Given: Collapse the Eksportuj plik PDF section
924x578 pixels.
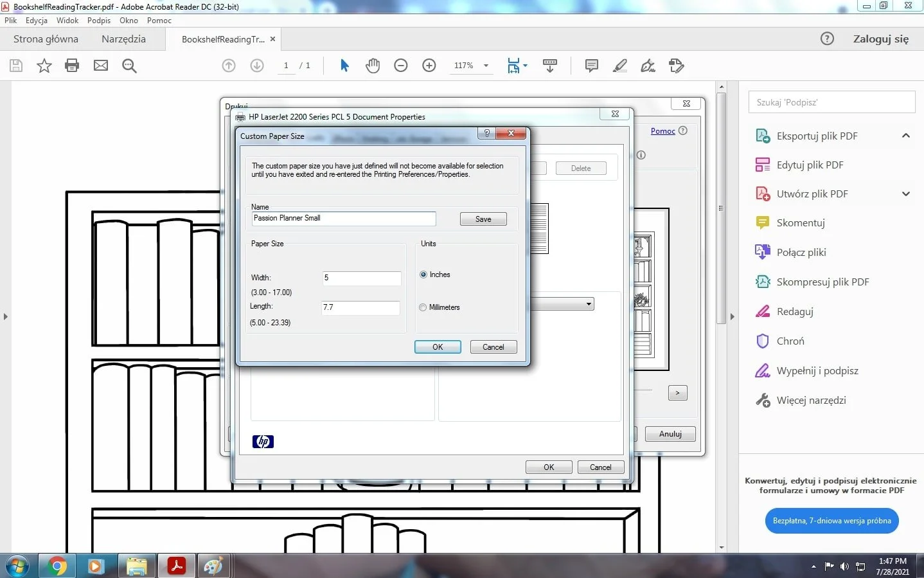Looking at the screenshot, I should [x=906, y=136].
